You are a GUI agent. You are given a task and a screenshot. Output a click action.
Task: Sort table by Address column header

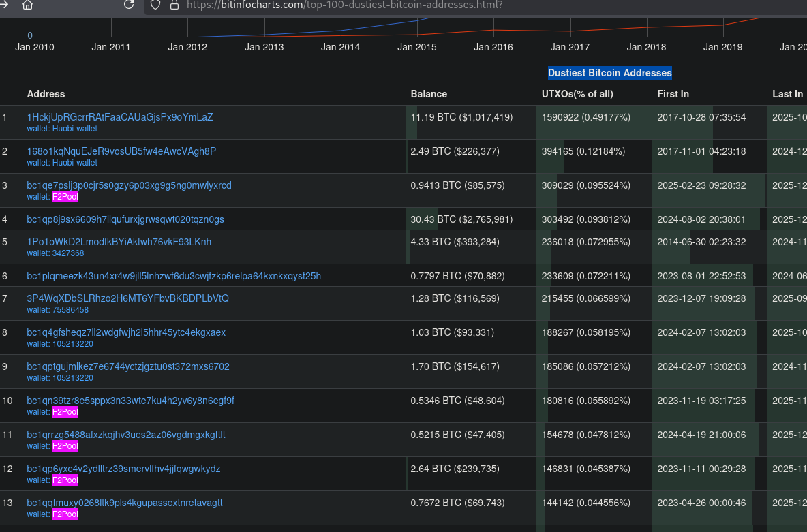click(x=46, y=94)
